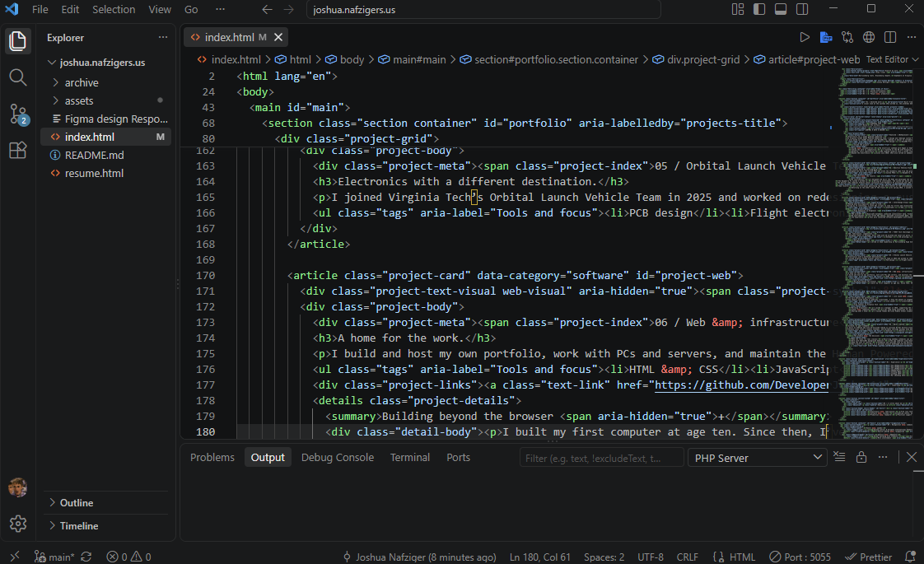Open resume.html in the Explorer

click(106, 173)
